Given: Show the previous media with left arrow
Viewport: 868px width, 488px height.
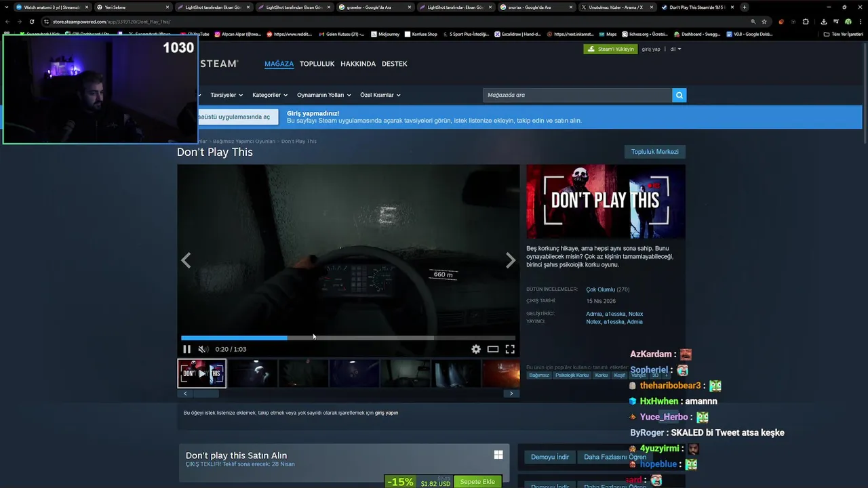Looking at the screenshot, I should point(186,260).
